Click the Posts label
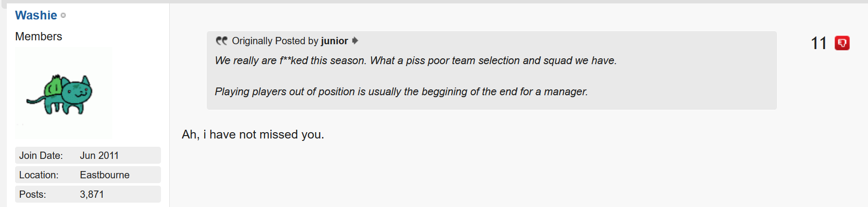The height and width of the screenshot is (207, 868). 33,194
